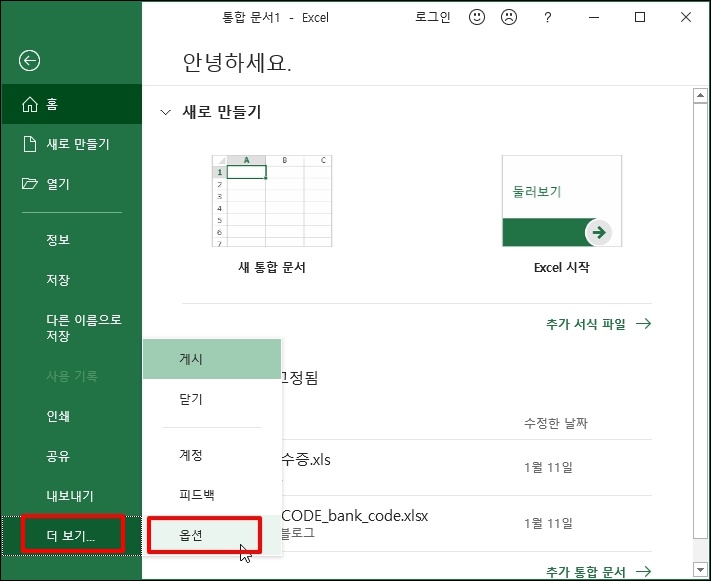Screen dimensions: 711x581
Task: Click the 추가 통합 문서 link
Action: point(585,571)
